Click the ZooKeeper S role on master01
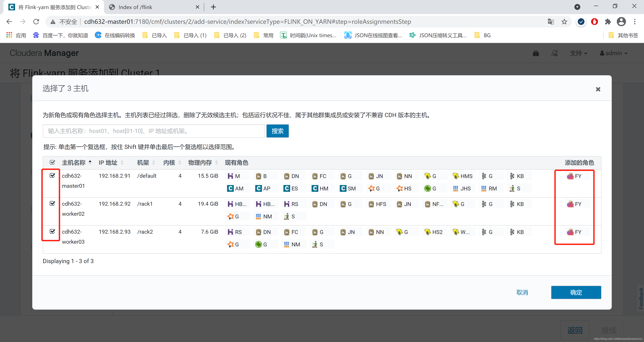This screenshot has width=644, height=342. pyautogui.click(x=515, y=188)
